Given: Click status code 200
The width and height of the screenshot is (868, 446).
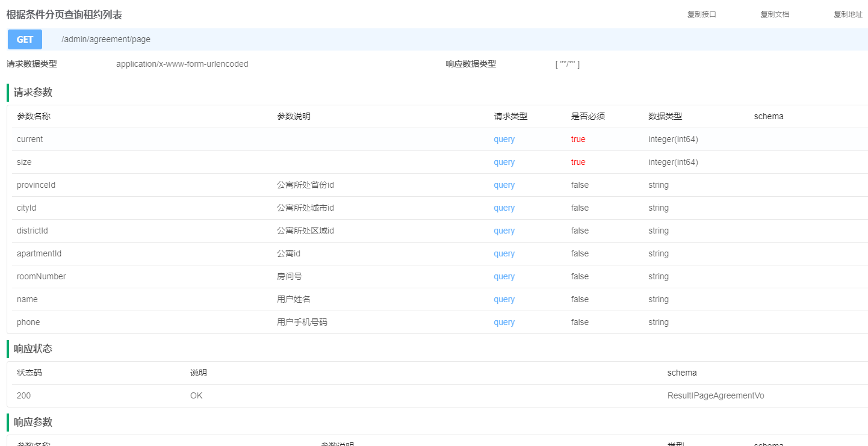Looking at the screenshot, I should tap(24, 395).
